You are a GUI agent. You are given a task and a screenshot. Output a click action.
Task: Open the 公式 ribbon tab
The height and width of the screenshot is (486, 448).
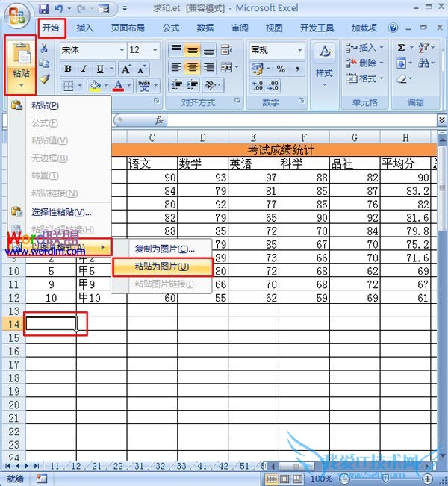coord(171,28)
